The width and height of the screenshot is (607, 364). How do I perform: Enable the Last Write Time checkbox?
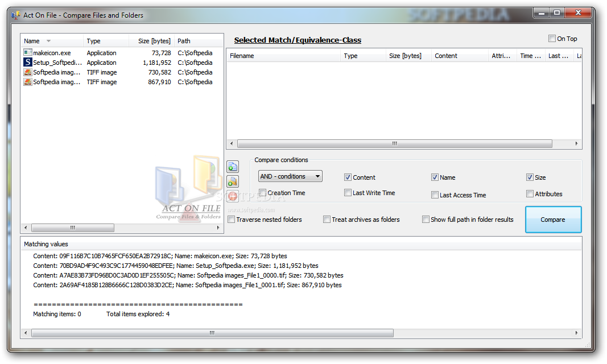(x=348, y=192)
